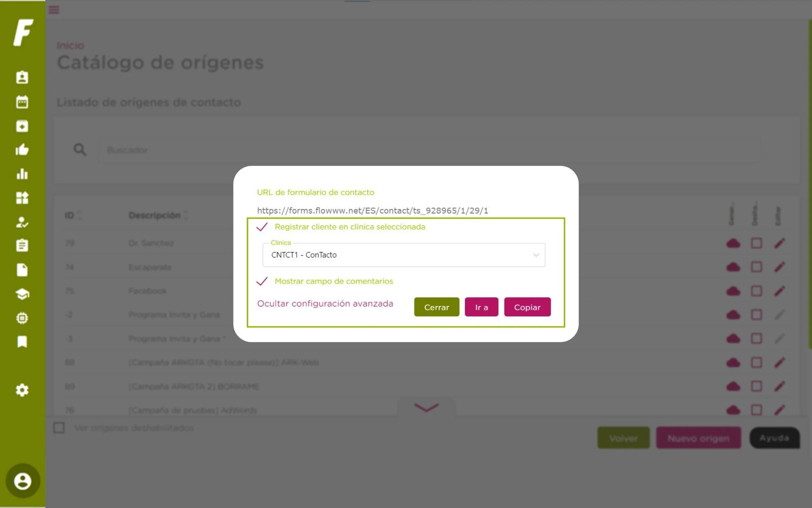The image size is (812, 508).
Task: Open the chip processor sidebar icon
Action: (22, 318)
